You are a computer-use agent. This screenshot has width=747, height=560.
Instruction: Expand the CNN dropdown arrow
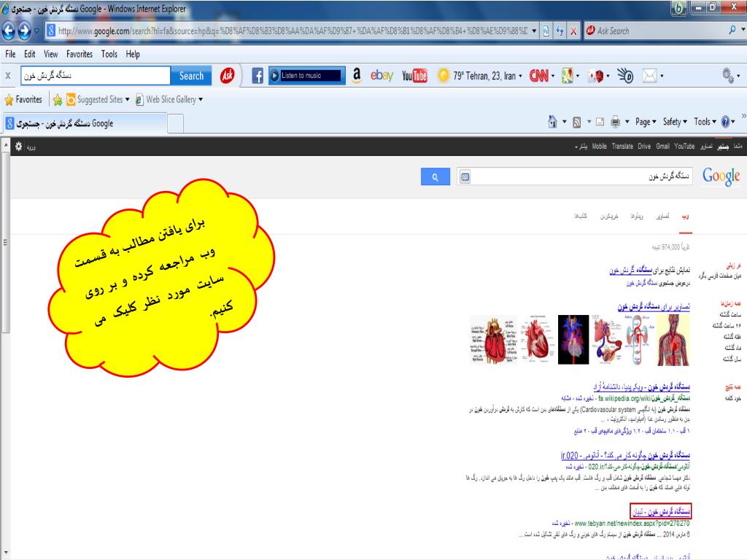pos(553,76)
